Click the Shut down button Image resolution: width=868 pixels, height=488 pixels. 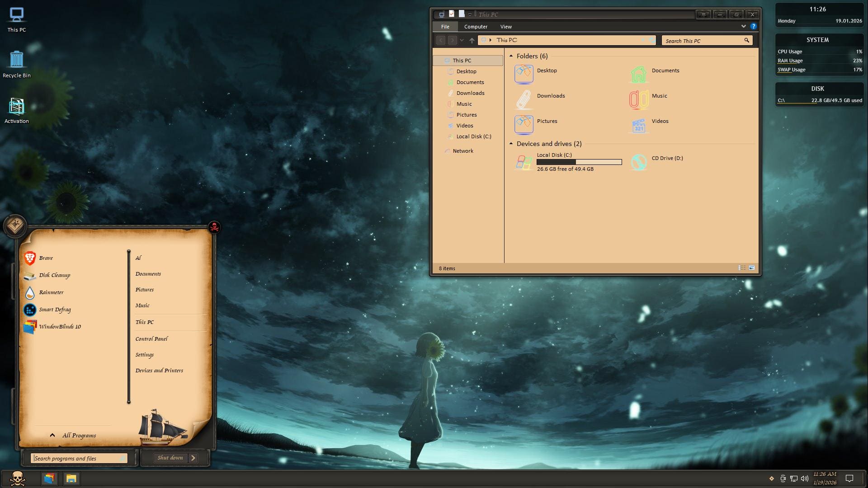click(170, 458)
